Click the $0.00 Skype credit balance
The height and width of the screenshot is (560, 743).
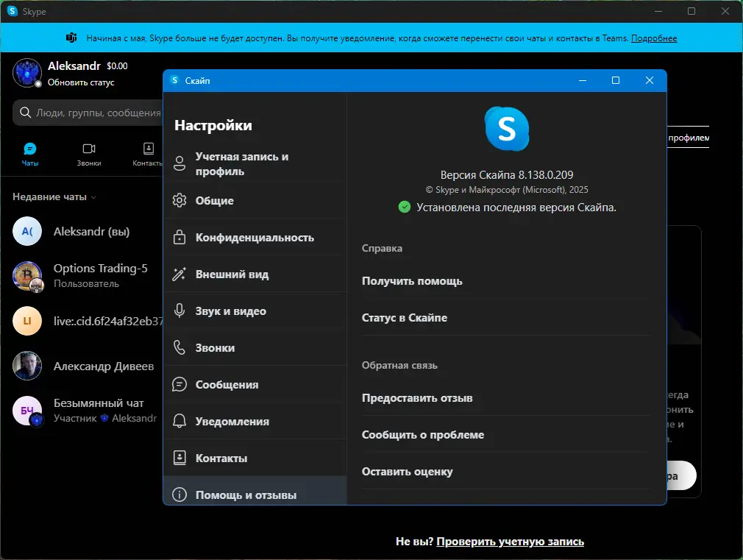(117, 66)
